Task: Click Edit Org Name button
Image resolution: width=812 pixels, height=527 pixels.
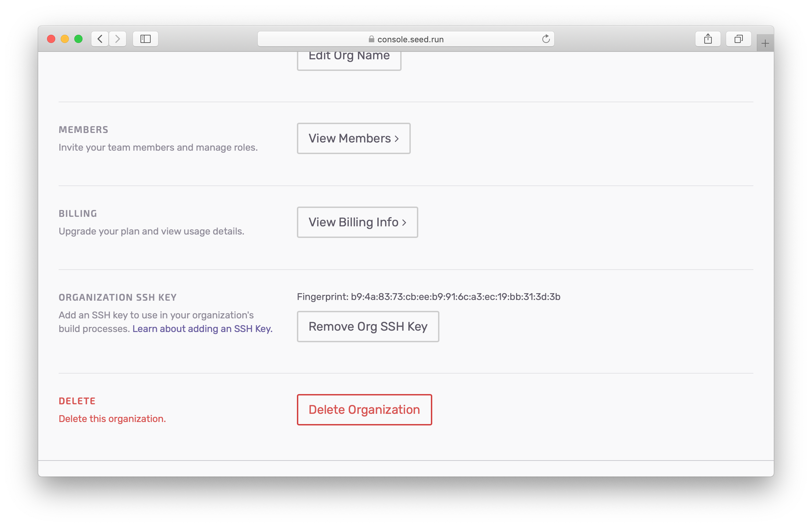Action: [349, 56]
